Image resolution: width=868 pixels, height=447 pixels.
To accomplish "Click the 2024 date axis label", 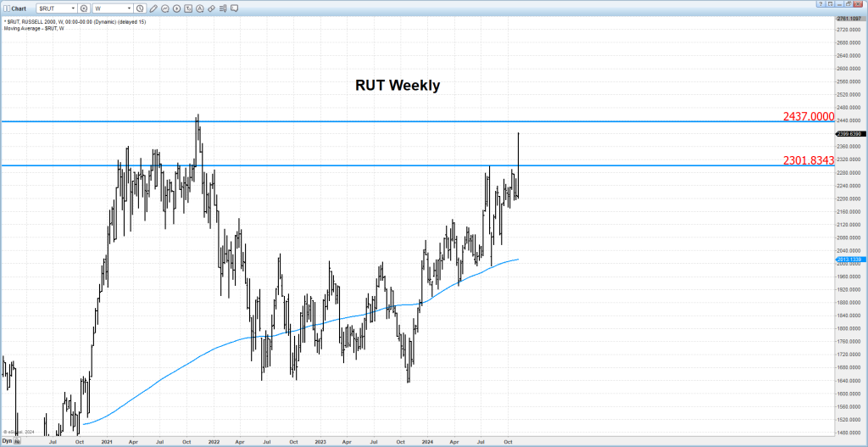I will point(427,441).
